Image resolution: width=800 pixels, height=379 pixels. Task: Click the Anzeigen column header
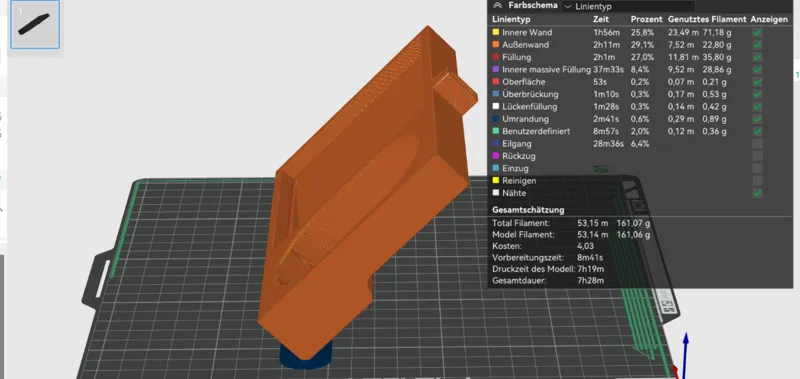click(769, 19)
